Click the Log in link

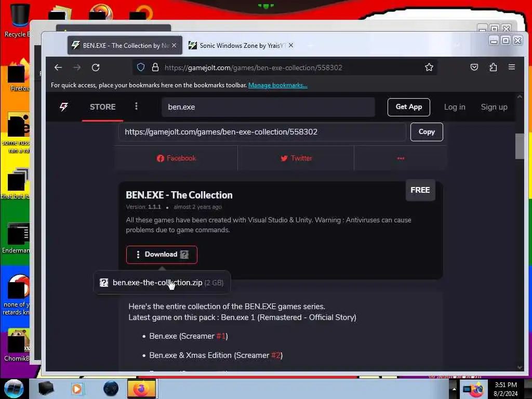[455, 107]
